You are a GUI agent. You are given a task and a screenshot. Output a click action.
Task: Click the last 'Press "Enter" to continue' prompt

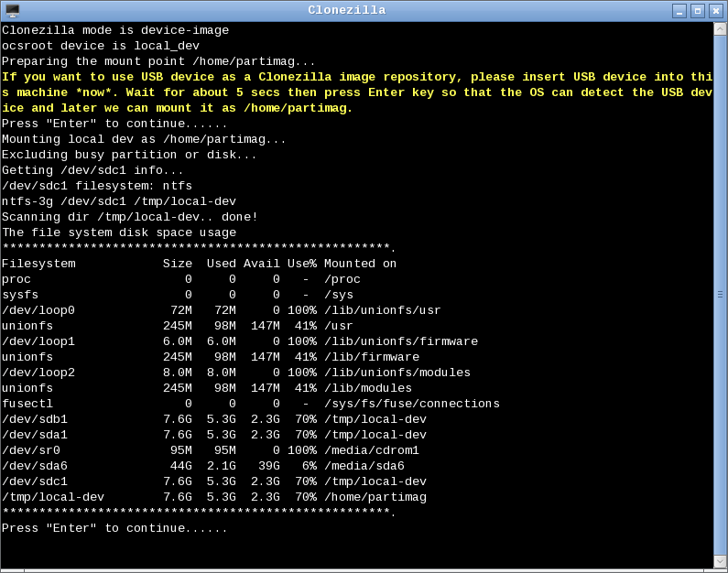[x=114, y=528]
